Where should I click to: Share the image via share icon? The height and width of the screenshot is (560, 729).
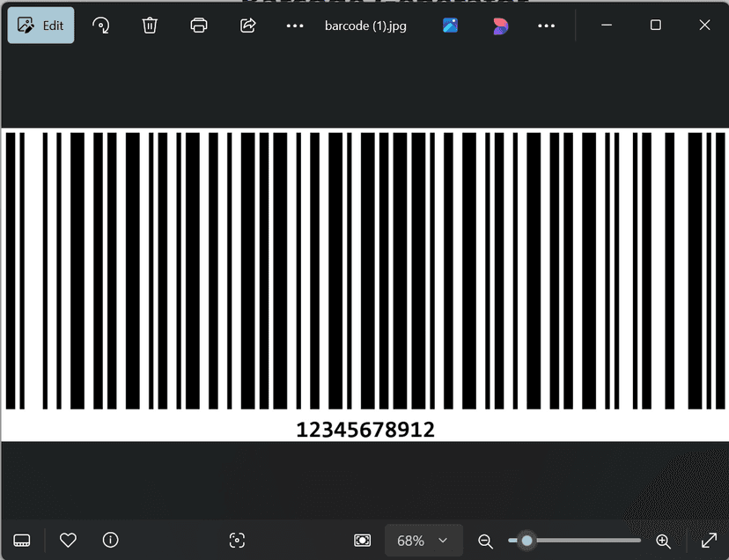(x=247, y=26)
